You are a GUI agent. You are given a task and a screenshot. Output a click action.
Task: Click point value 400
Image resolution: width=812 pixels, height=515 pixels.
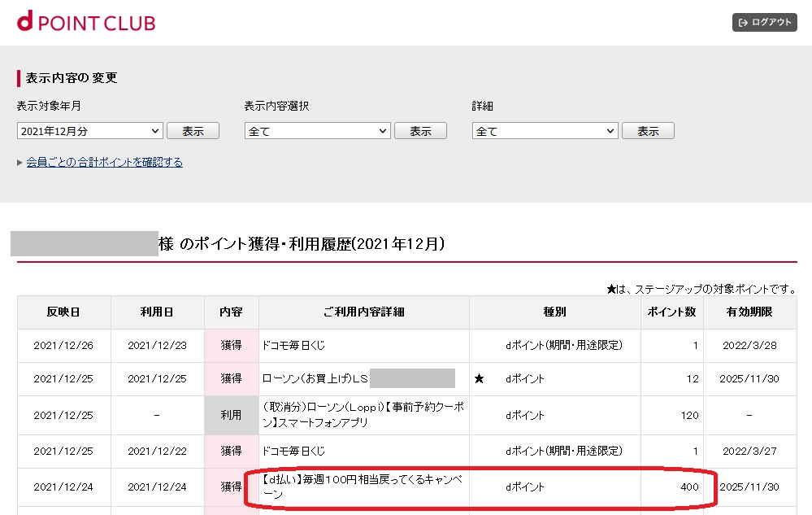689,487
